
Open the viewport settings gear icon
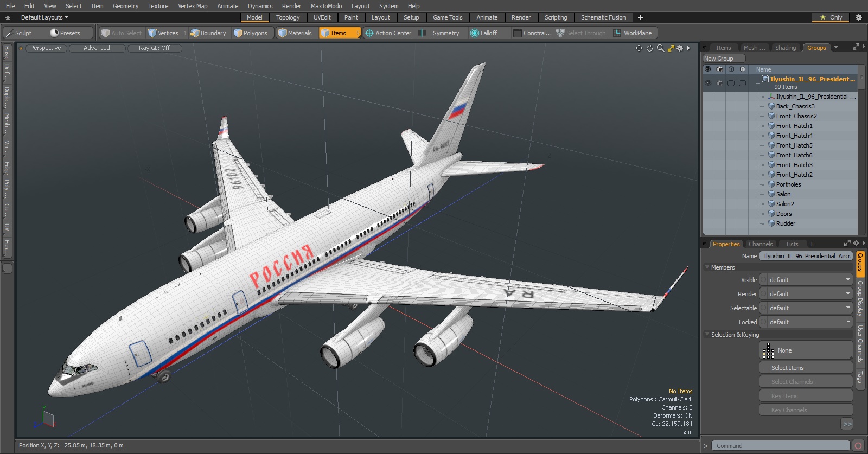click(x=680, y=48)
